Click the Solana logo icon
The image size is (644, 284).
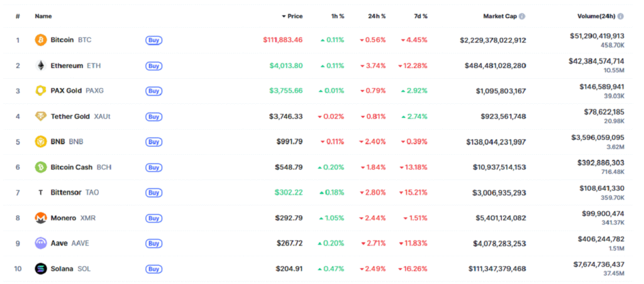pos(41,269)
